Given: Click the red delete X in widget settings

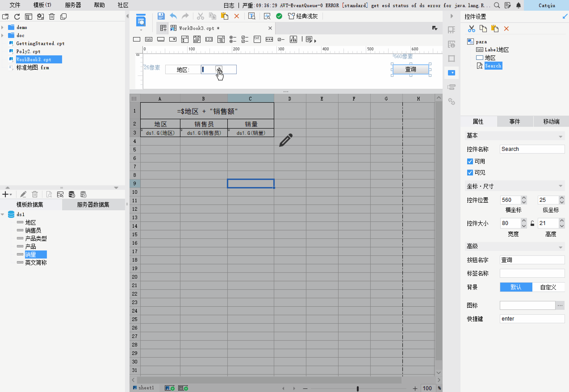Looking at the screenshot, I should tap(506, 29).
